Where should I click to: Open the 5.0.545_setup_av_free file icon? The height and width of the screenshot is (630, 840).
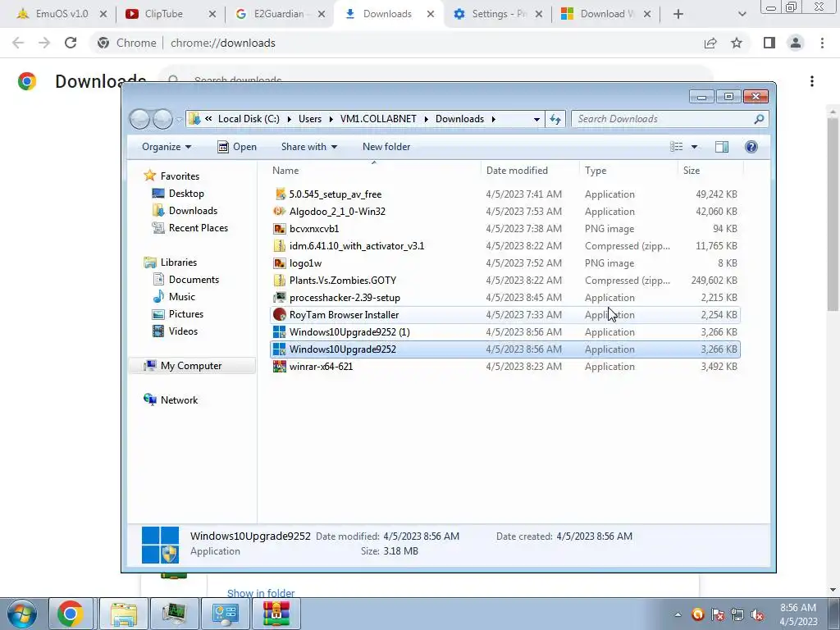click(279, 194)
